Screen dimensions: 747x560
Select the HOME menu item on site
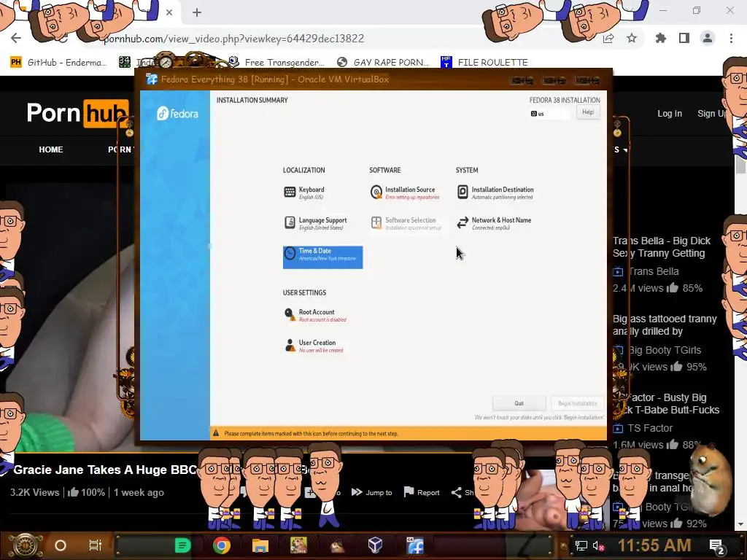51,149
